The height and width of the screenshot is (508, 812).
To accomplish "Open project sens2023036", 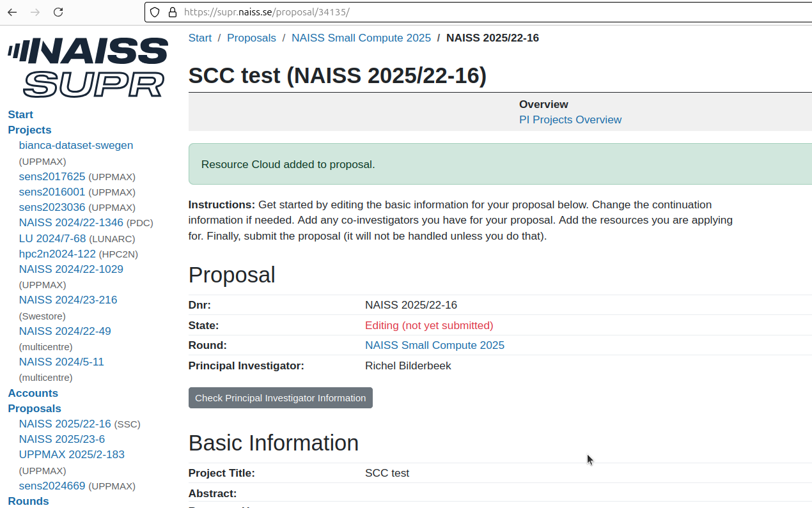I will click(x=51, y=207).
